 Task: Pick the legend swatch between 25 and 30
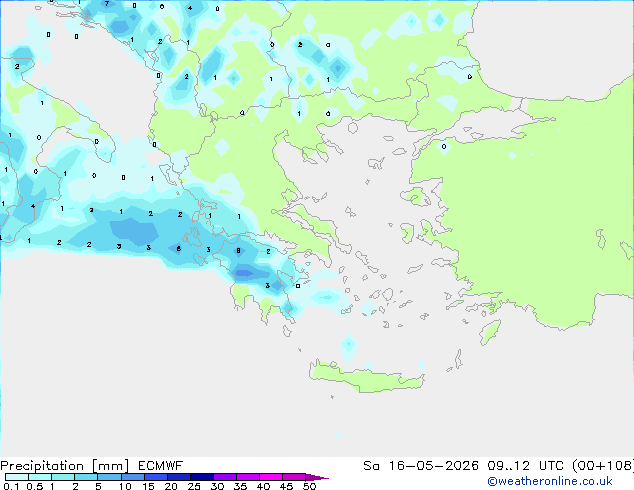201,477
